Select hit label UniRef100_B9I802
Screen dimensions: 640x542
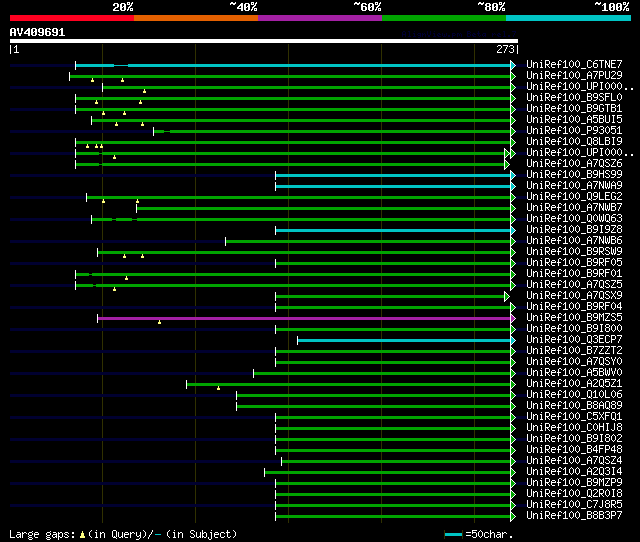[x=574, y=439]
